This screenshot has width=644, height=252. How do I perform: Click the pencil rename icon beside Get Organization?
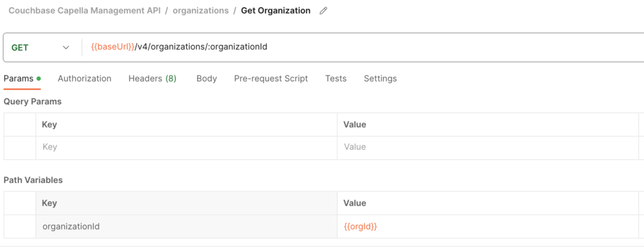(323, 11)
